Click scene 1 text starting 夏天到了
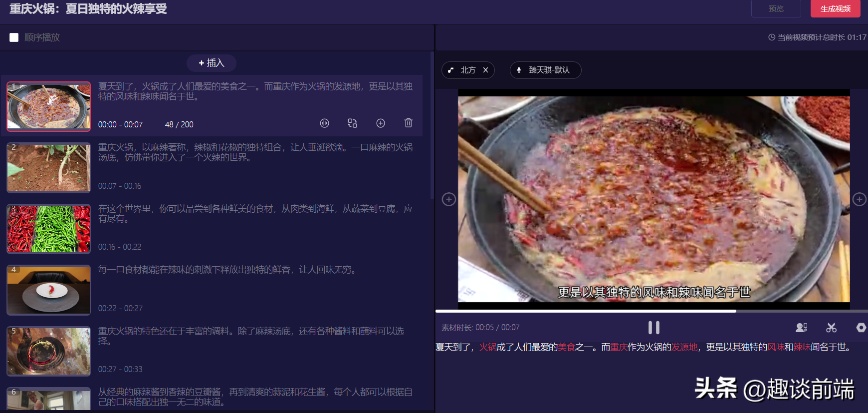Viewport: 868px width, 413px height. click(x=255, y=91)
